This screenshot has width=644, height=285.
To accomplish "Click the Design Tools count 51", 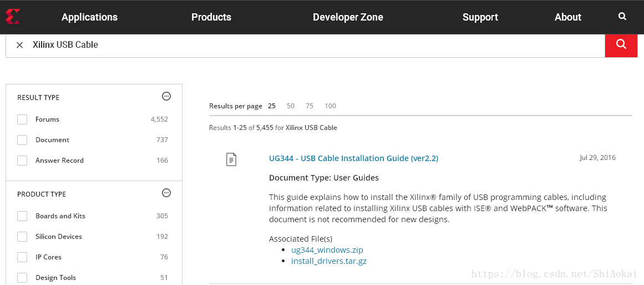I will pos(164,278).
